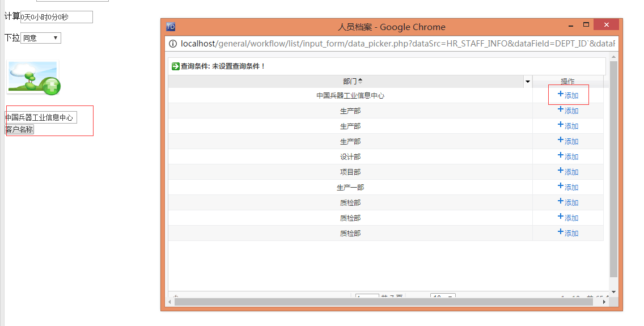This screenshot has height=326, width=644.
Task: Open site info icon beside localhost URL
Action: 173,44
